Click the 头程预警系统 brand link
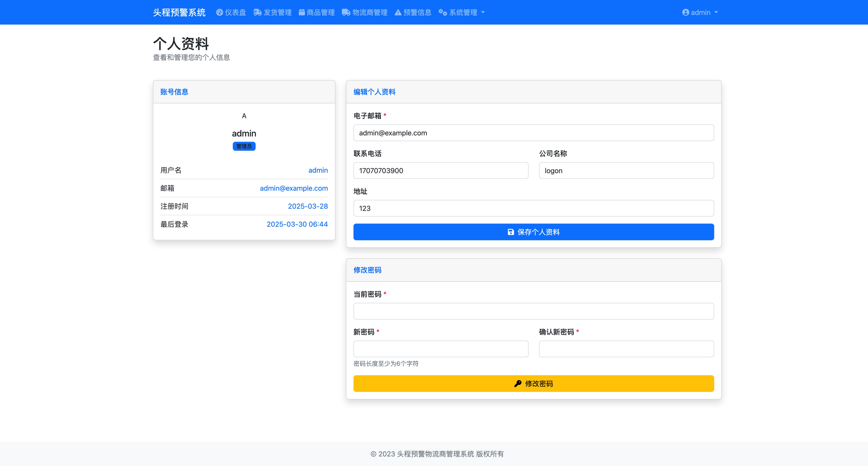This screenshot has width=868, height=466. pos(179,13)
